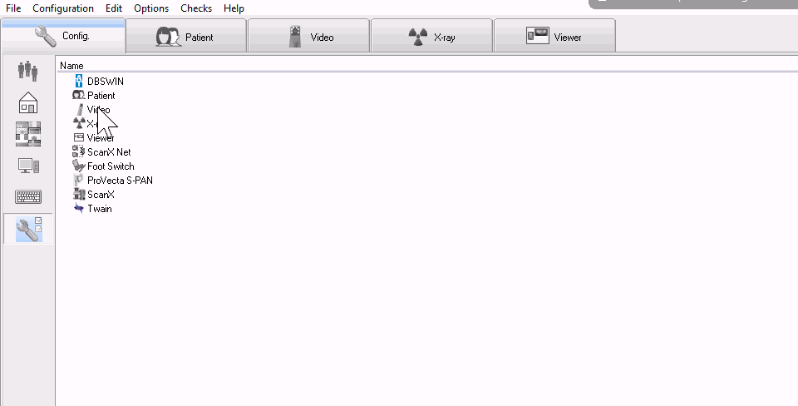798x406 pixels.
Task: Click the wrench with checkboxes sidebar icon
Action: click(28, 229)
